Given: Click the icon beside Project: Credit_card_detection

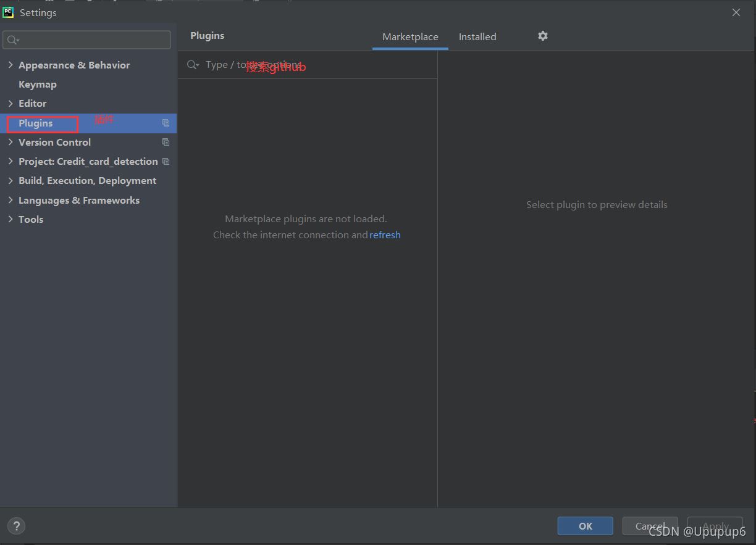Looking at the screenshot, I should pyautogui.click(x=166, y=162).
